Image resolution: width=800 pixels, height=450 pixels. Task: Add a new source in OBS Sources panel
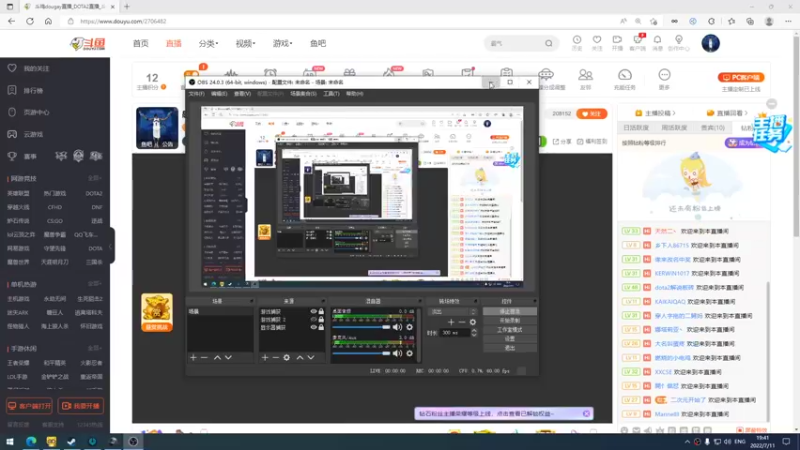click(265, 358)
